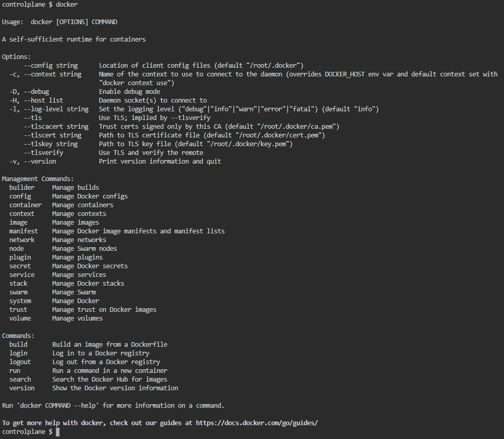Click the 'Management Commands:' heading
The width and height of the screenshot is (504, 439).
point(38,179)
